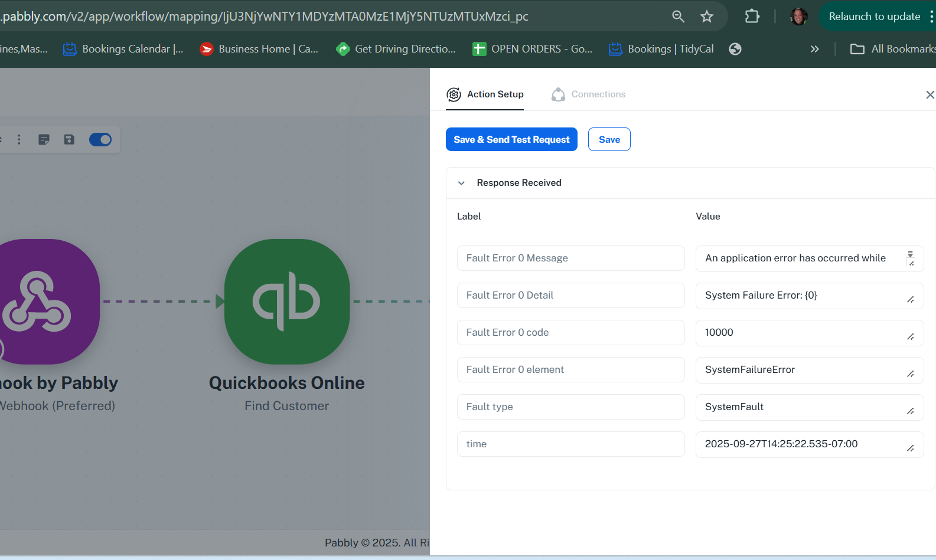Click the Response Received heading text
The height and width of the screenshot is (560, 936).
[519, 183]
